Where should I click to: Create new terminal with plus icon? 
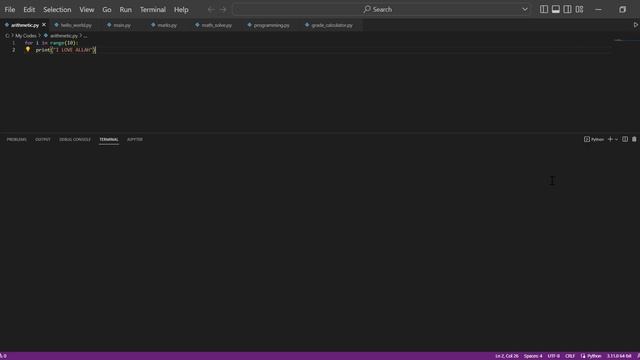[x=610, y=140]
